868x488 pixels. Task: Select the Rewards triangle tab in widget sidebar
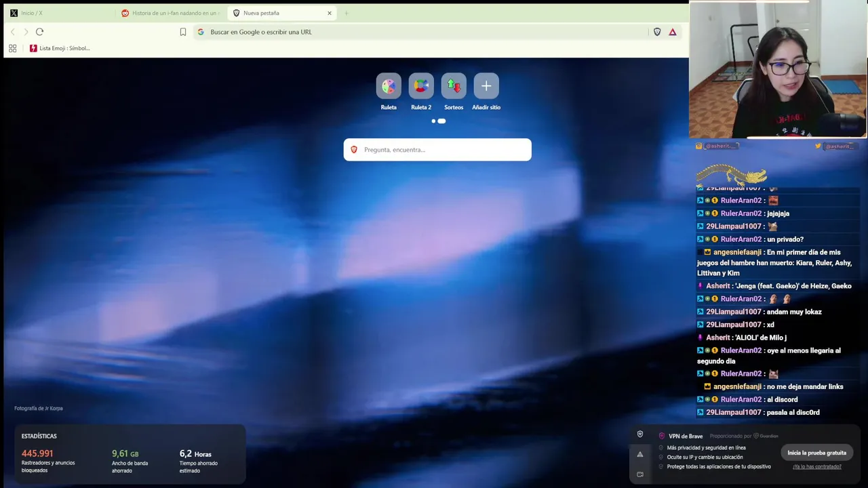(640, 454)
